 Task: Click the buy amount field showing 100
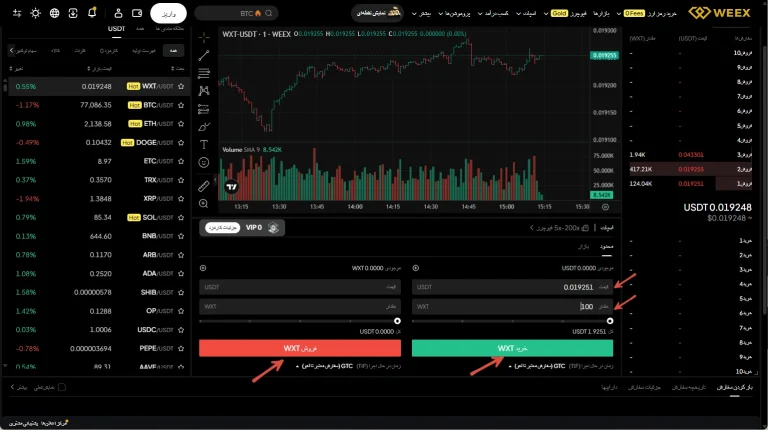point(512,307)
